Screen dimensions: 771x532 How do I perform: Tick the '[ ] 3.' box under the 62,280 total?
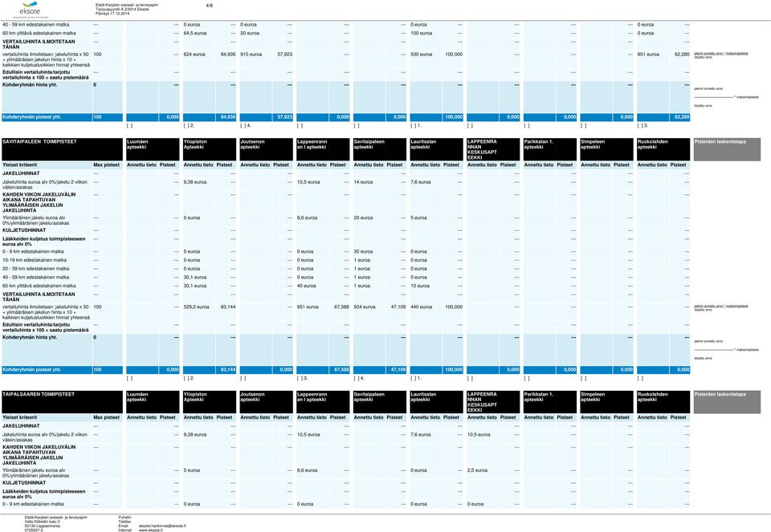click(642, 126)
